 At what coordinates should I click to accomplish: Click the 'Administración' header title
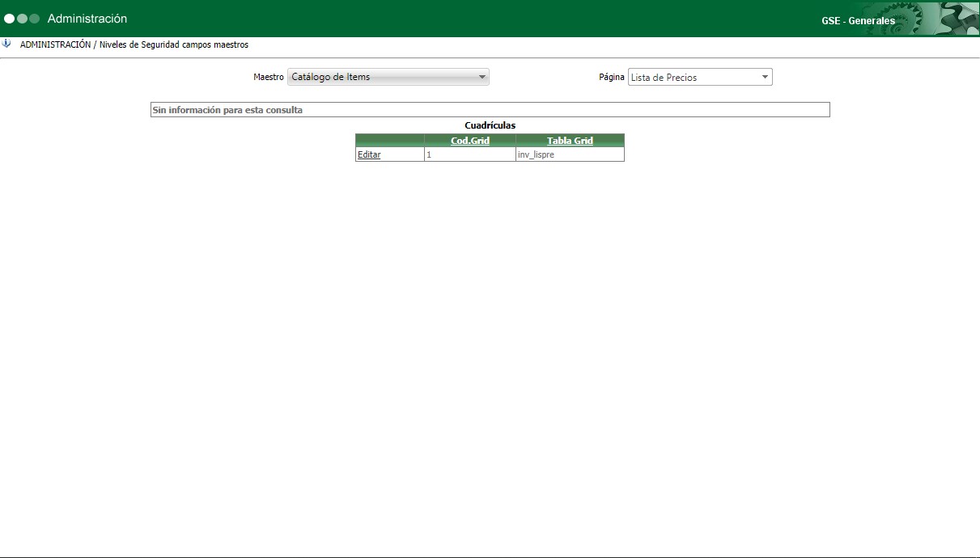(87, 19)
